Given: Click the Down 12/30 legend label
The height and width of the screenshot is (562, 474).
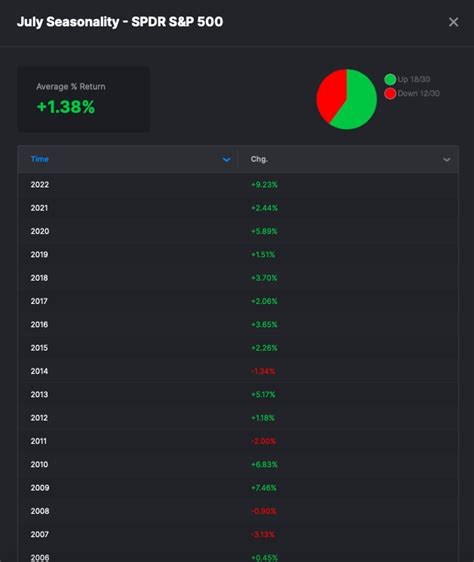Looking at the screenshot, I should point(418,94).
